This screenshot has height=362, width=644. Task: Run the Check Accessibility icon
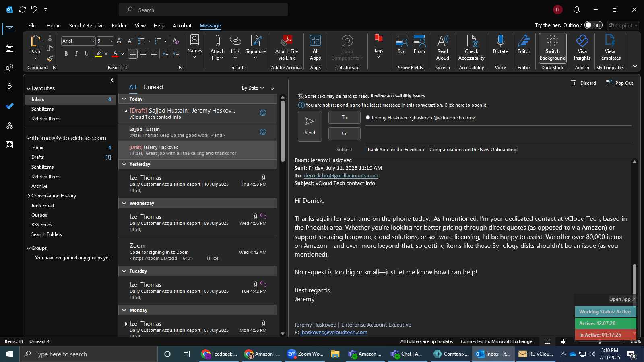coord(472,41)
